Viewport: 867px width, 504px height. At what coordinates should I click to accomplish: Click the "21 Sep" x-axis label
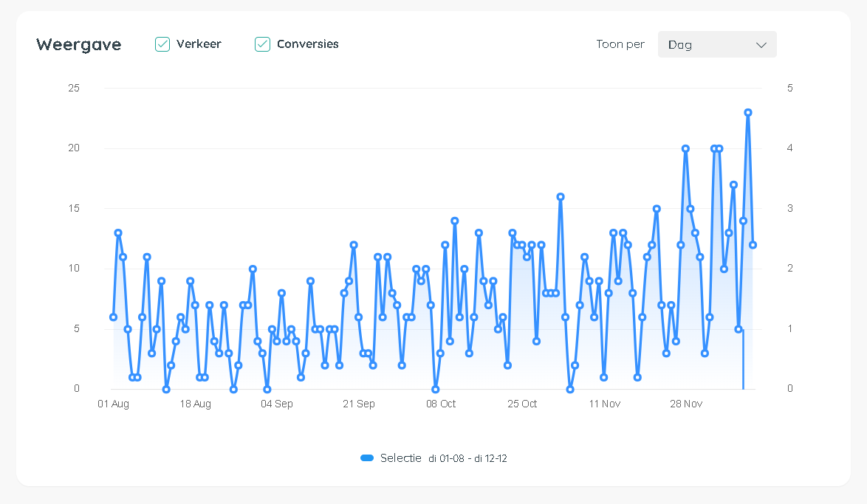pyautogui.click(x=359, y=404)
